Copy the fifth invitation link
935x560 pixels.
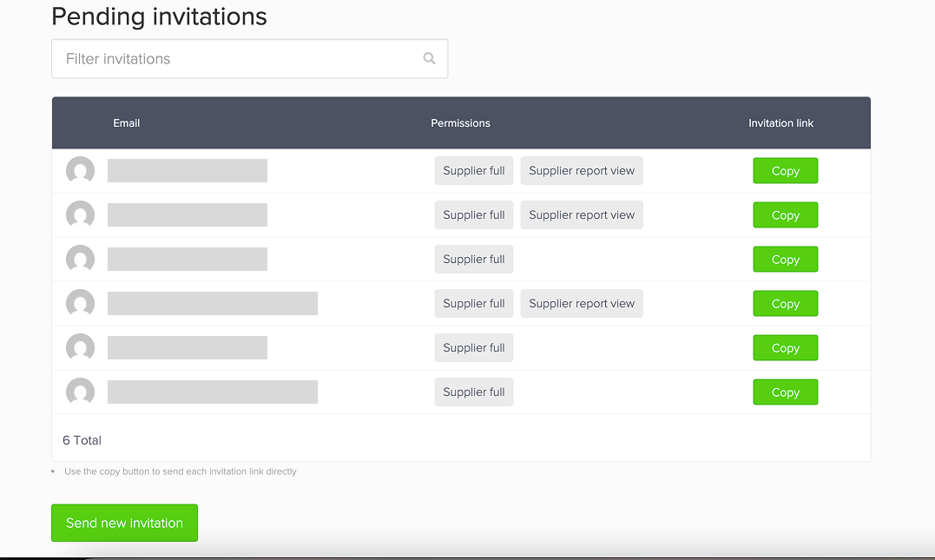coord(785,347)
